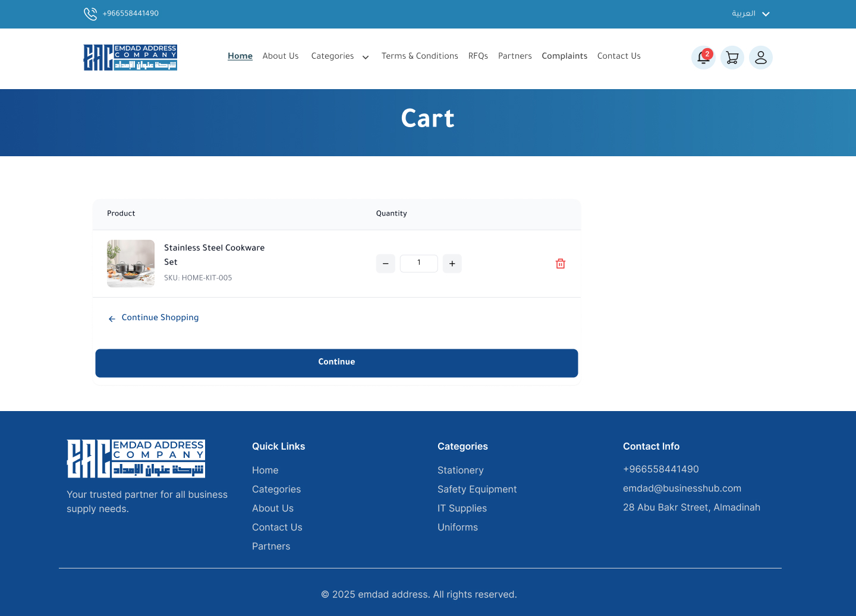Open the notifications bell icon

703,58
